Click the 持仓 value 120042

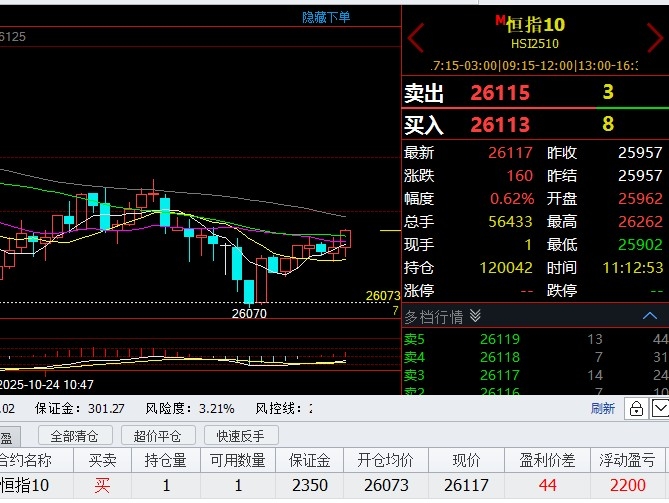[x=506, y=268]
